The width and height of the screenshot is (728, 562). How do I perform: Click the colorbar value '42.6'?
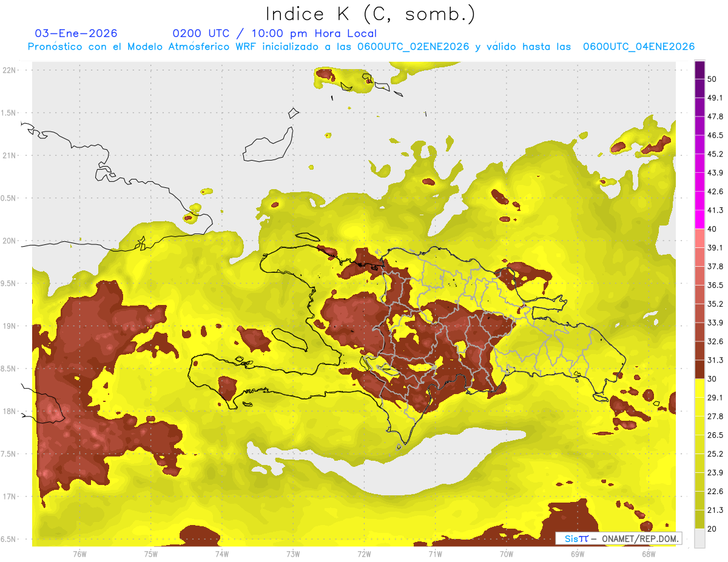click(715, 192)
